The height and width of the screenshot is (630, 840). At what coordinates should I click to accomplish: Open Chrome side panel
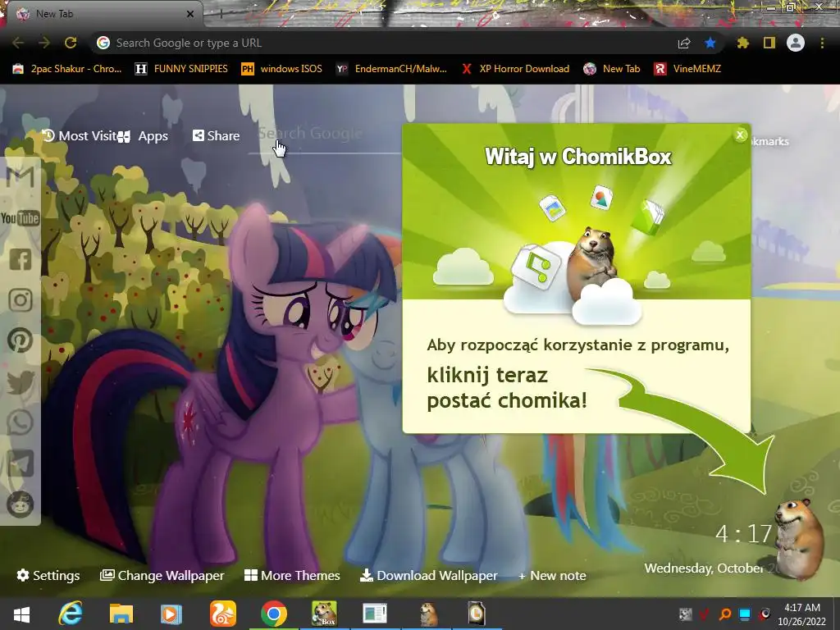coord(769,43)
